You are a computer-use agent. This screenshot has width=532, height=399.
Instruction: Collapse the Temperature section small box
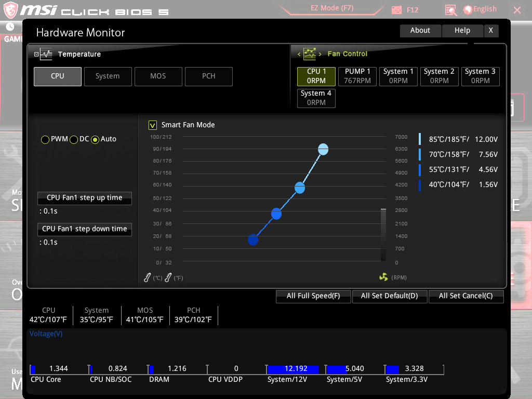click(x=36, y=54)
